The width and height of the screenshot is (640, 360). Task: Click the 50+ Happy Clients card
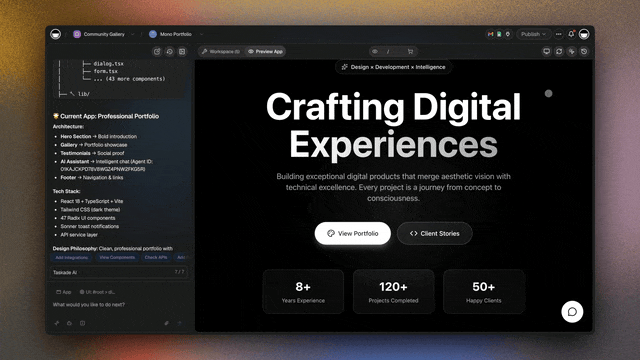[484, 291]
